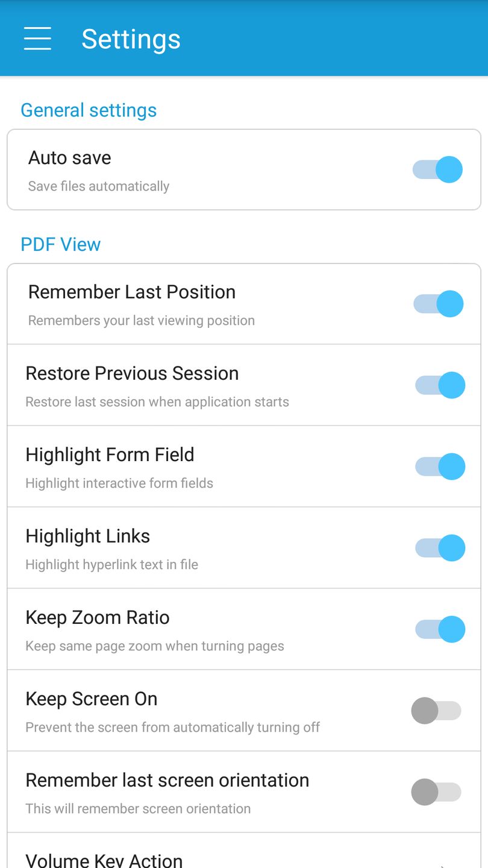Turn off the Auto save switch
Viewport: 488px width, 868px height.
(x=438, y=169)
